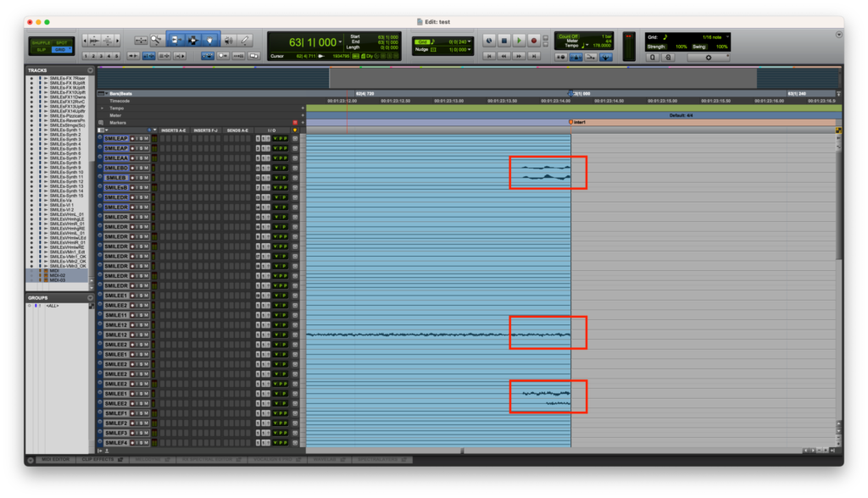The image size is (868, 498).
Task: Solo the SMILEB track
Action: point(142,178)
